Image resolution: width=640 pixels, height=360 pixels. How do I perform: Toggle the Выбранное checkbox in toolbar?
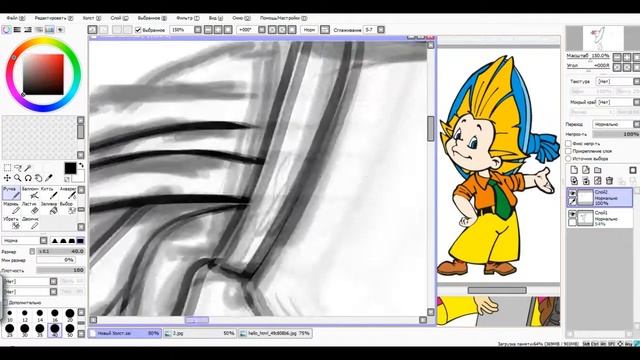[138, 30]
